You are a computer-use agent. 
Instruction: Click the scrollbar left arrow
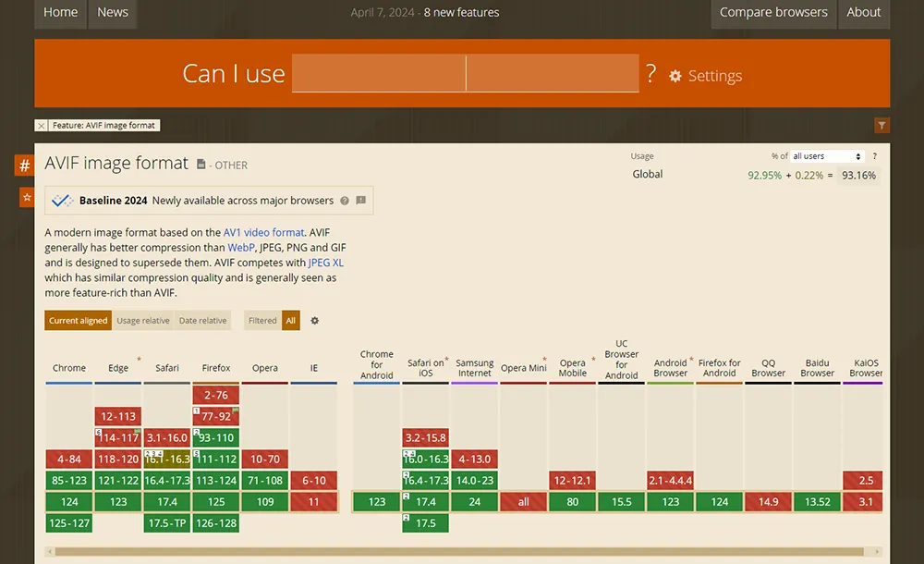click(50, 552)
